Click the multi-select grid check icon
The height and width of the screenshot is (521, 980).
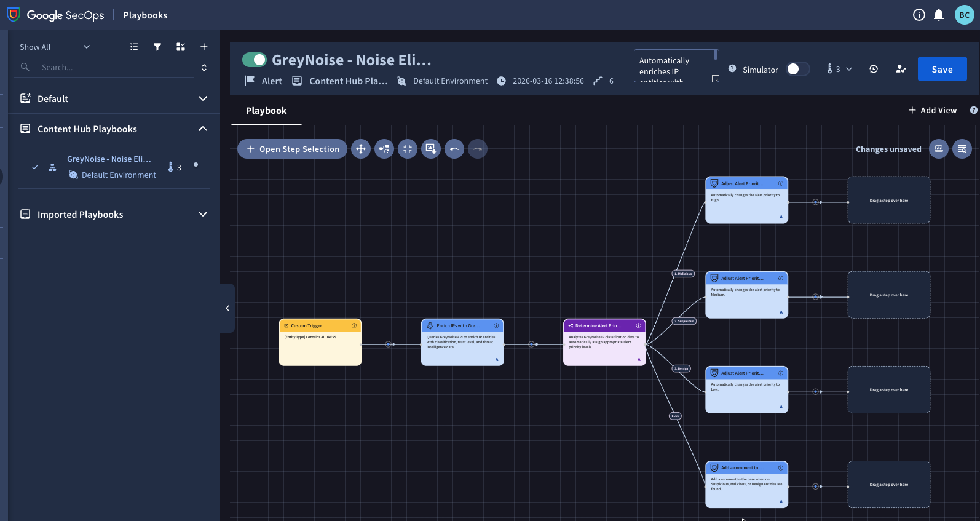(181, 47)
